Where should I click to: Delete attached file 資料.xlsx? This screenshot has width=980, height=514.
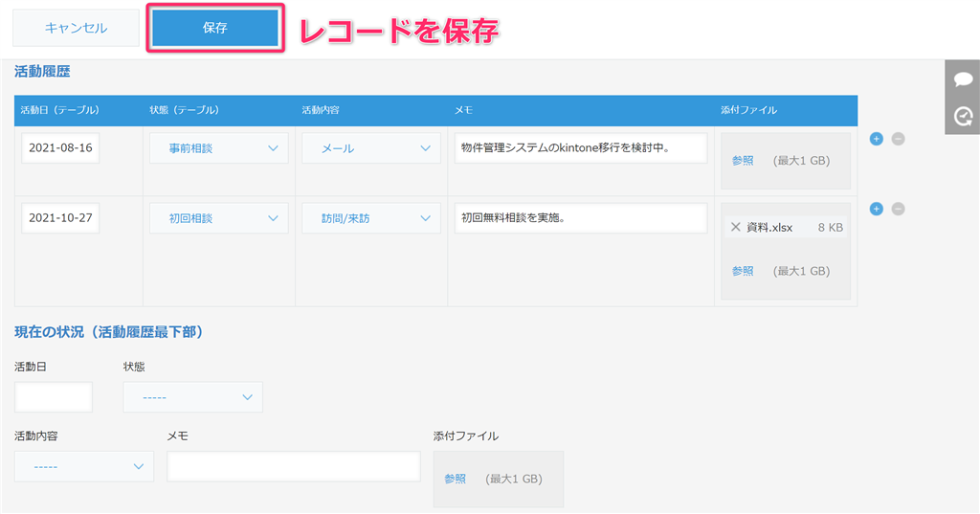tap(736, 227)
